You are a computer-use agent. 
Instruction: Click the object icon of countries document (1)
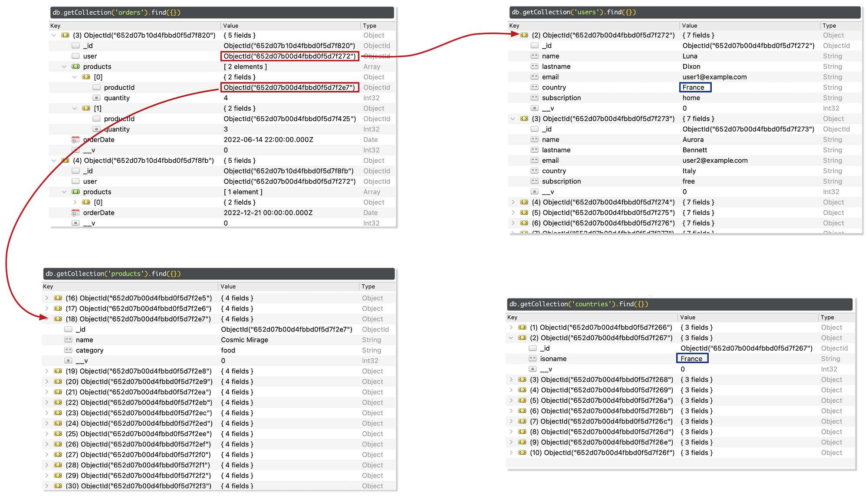pyautogui.click(x=522, y=328)
